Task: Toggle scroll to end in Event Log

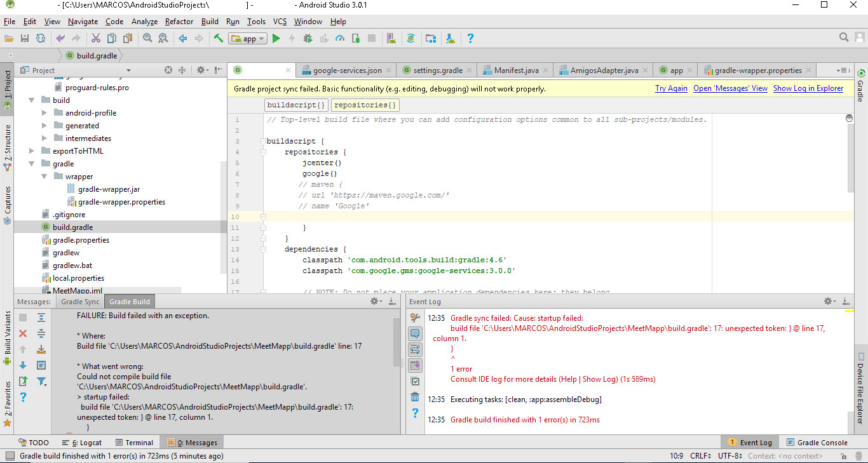Action: (x=415, y=365)
